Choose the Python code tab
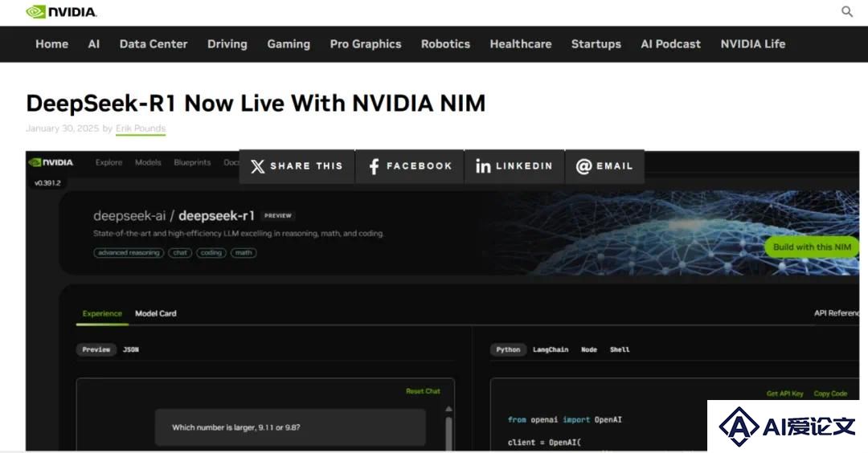This screenshot has width=868, height=453. tap(508, 349)
